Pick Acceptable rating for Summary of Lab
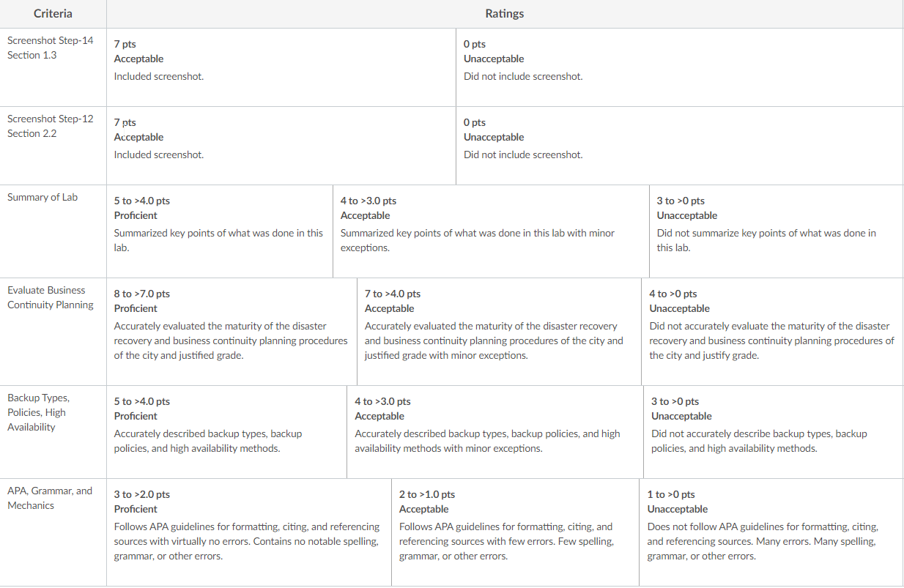This screenshot has width=904, height=588. 491,231
